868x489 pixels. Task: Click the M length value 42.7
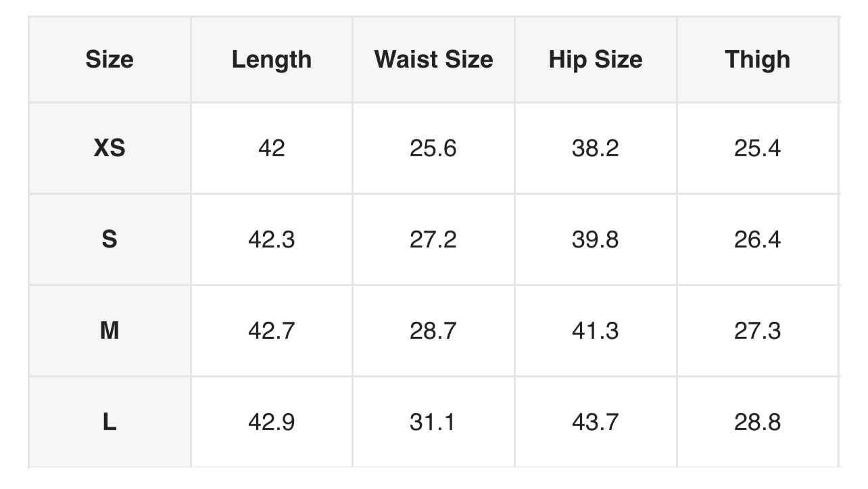272,331
